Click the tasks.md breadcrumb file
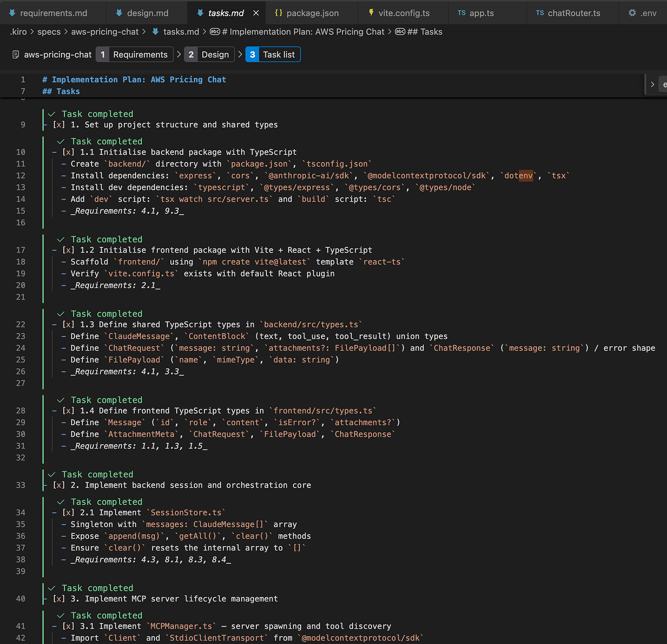 (181, 31)
